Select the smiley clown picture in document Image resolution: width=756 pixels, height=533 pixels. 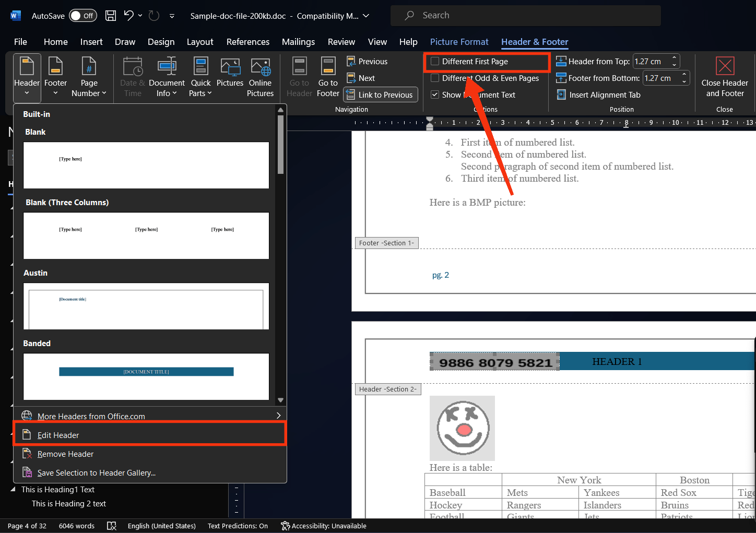[462, 428]
